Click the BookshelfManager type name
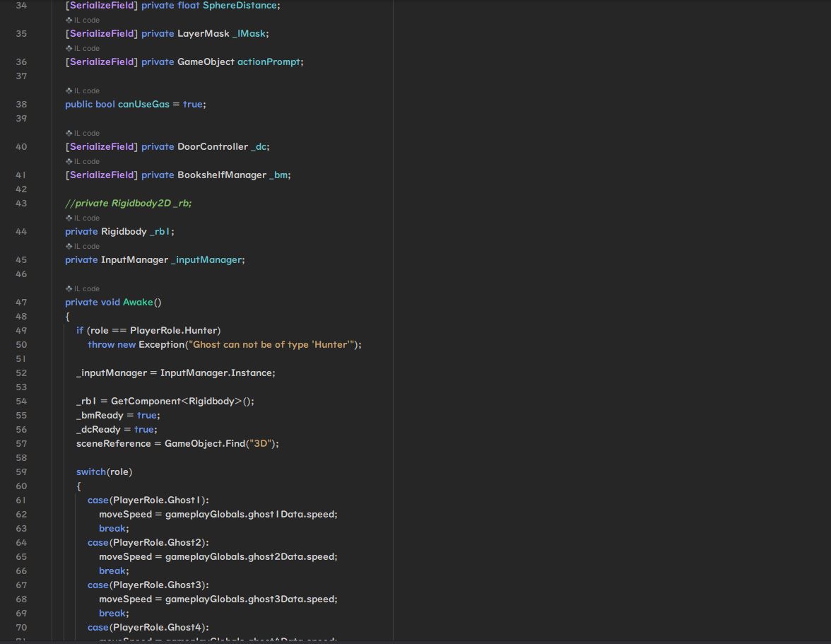831x644 pixels. click(x=221, y=175)
